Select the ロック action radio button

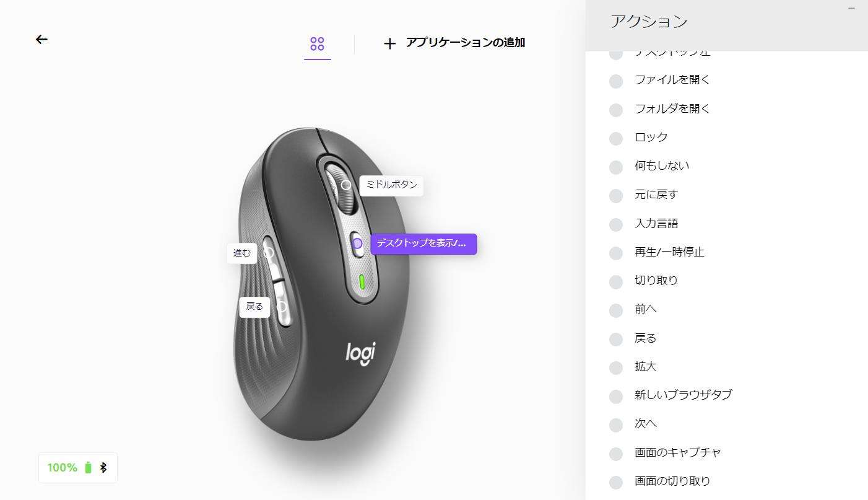point(616,139)
